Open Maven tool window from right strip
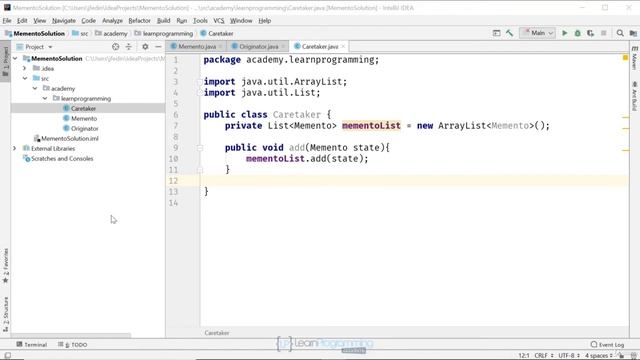 pos(635,58)
